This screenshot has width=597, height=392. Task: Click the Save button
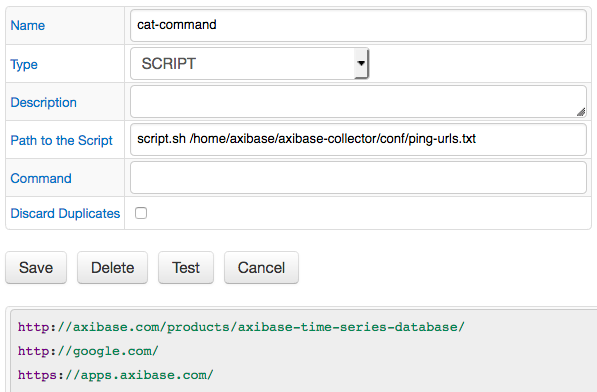pyautogui.click(x=36, y=268)
